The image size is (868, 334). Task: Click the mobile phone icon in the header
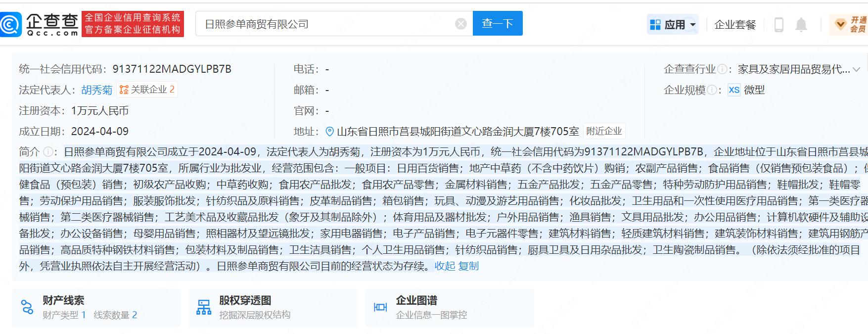tap(778, 25)
